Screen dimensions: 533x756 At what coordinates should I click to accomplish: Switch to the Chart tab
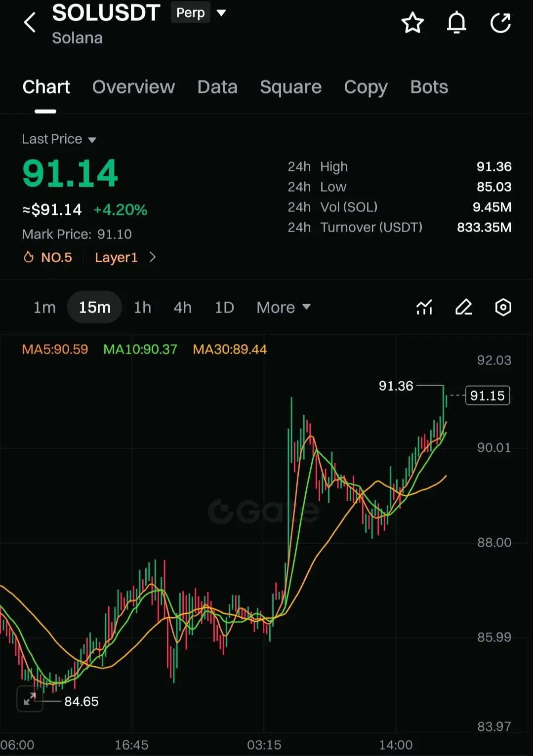point(46,87)
